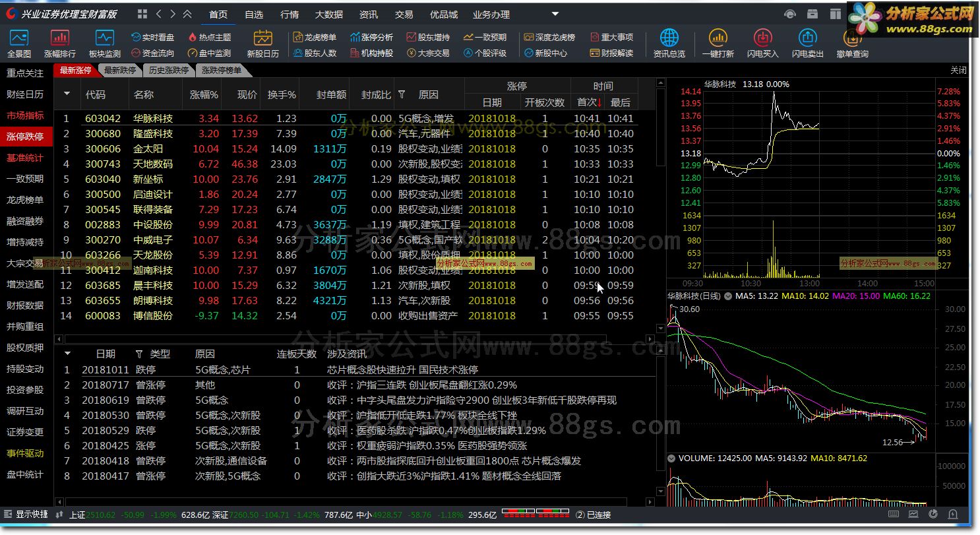Expand the VOLUME indicator dropdown

(x=671, y=458)
